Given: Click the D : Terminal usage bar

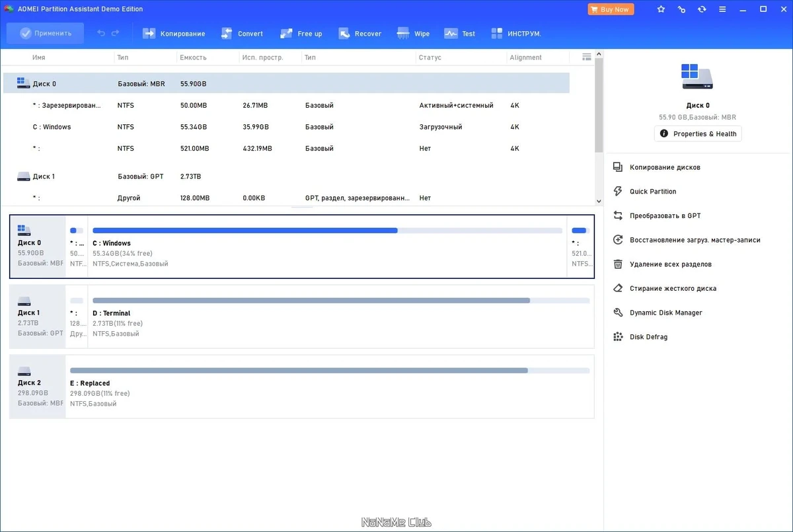Looking at the screenshot, I should pos(341,301).
